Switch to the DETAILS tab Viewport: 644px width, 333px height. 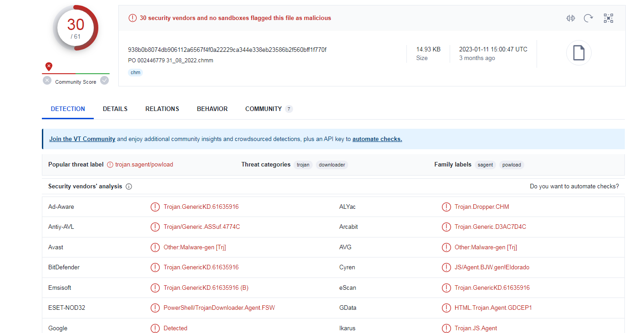click(x=115, y=109)
